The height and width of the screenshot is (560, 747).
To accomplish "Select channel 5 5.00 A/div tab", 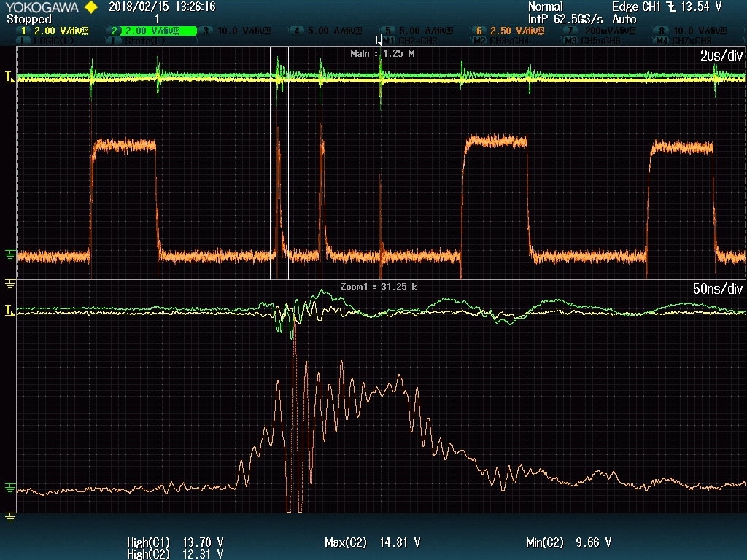I will 425,31.
